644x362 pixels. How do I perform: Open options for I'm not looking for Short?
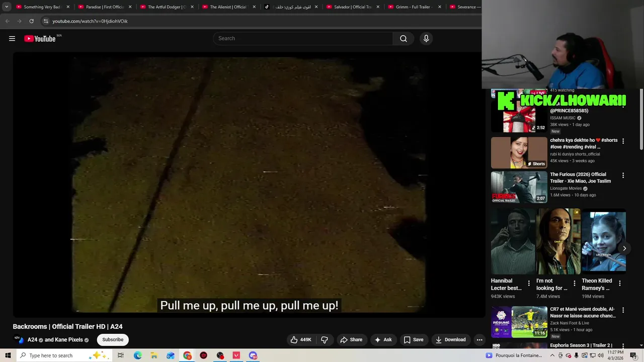[x=574, y=284]
